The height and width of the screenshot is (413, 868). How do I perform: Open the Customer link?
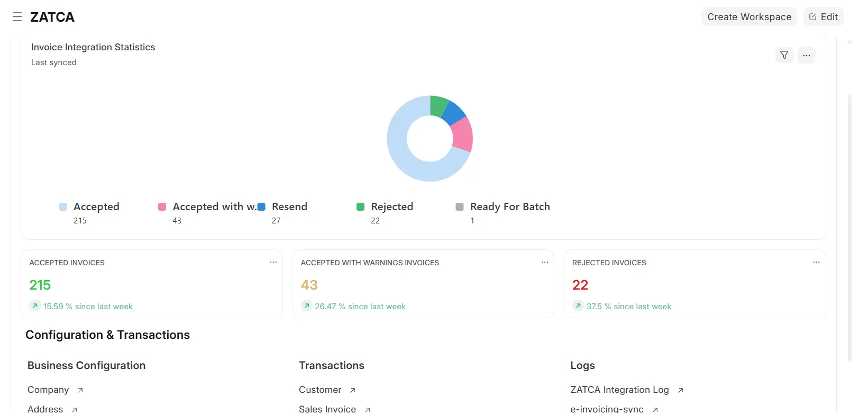pos(320,390)
